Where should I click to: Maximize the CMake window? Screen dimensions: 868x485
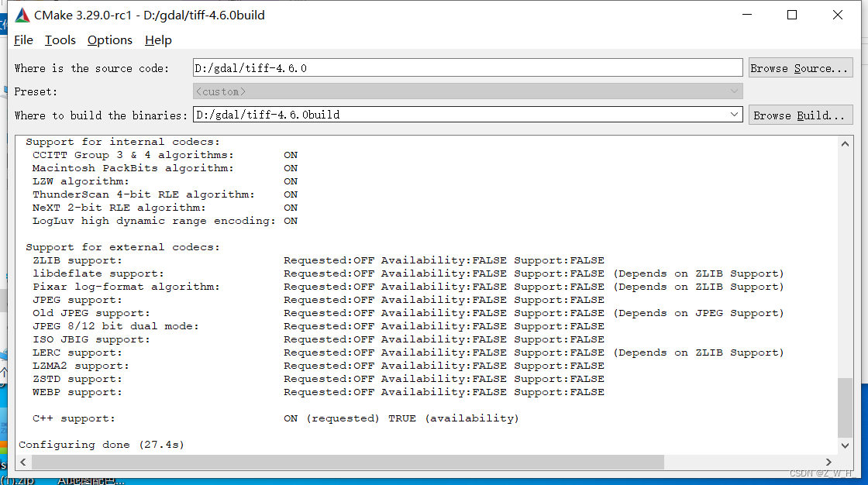click(x=792, y=15)
